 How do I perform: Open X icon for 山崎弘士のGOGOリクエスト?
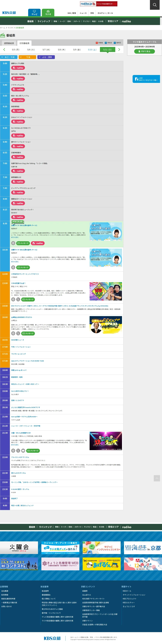coord(18,333)
